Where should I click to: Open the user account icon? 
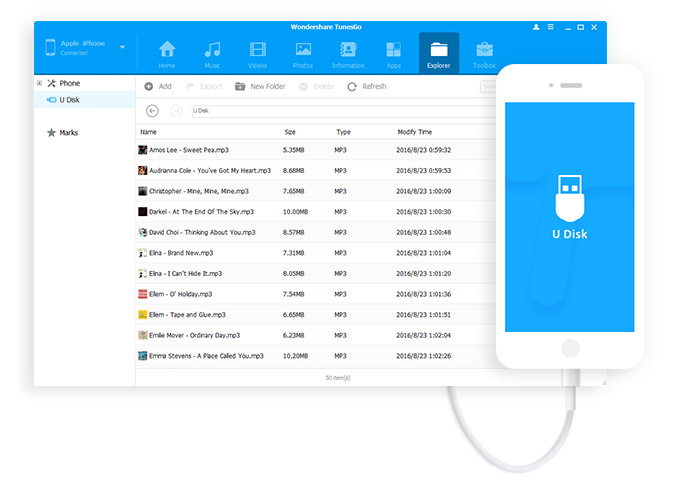(536, 27)
